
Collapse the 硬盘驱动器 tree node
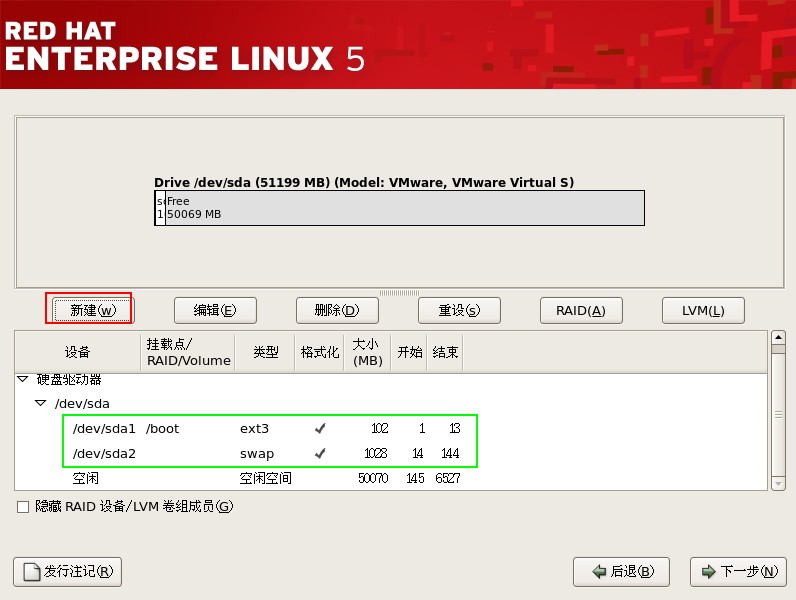click(23, 379)
